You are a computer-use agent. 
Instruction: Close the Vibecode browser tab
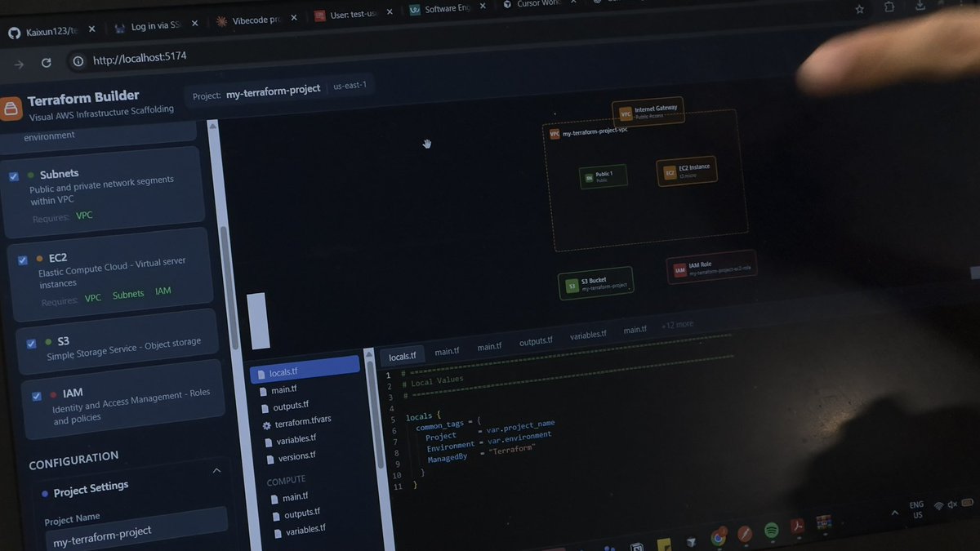(x=295, y=18)
